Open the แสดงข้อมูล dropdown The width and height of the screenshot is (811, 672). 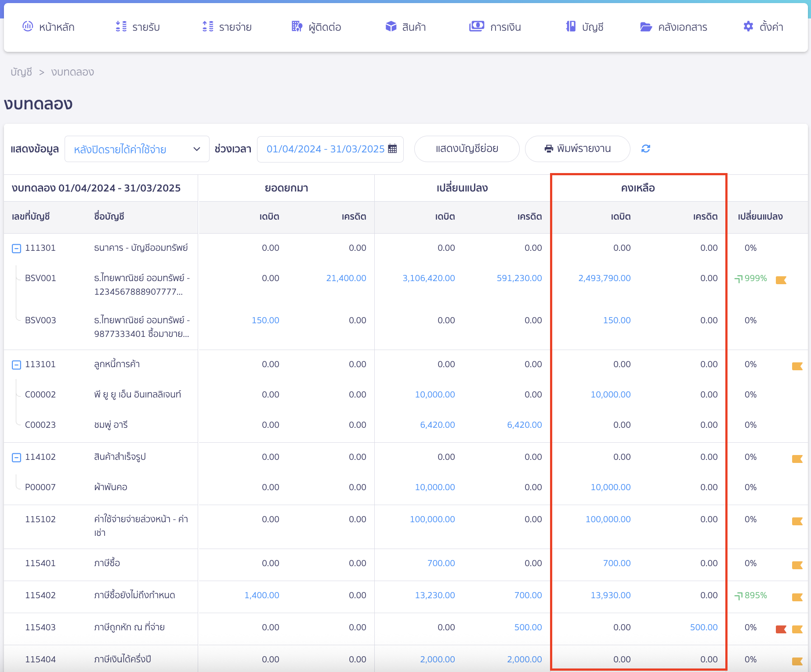(137, 149)
